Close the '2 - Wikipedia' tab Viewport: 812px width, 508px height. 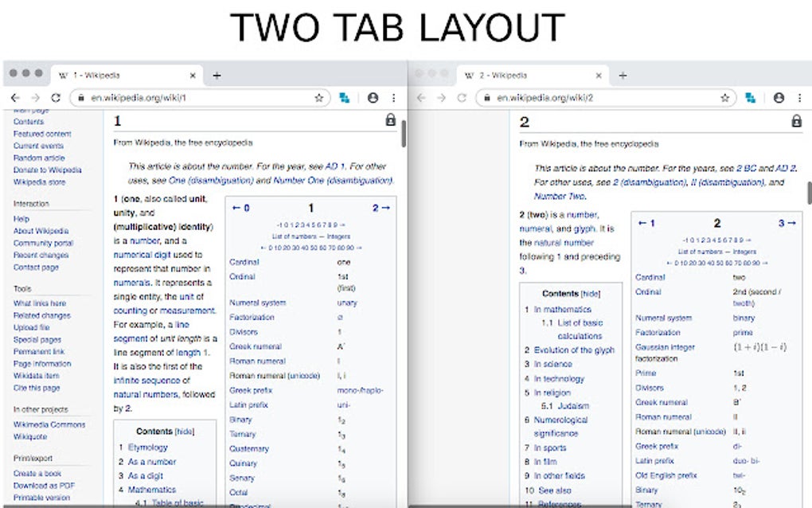pyautogui.click(x=599, y=76)
